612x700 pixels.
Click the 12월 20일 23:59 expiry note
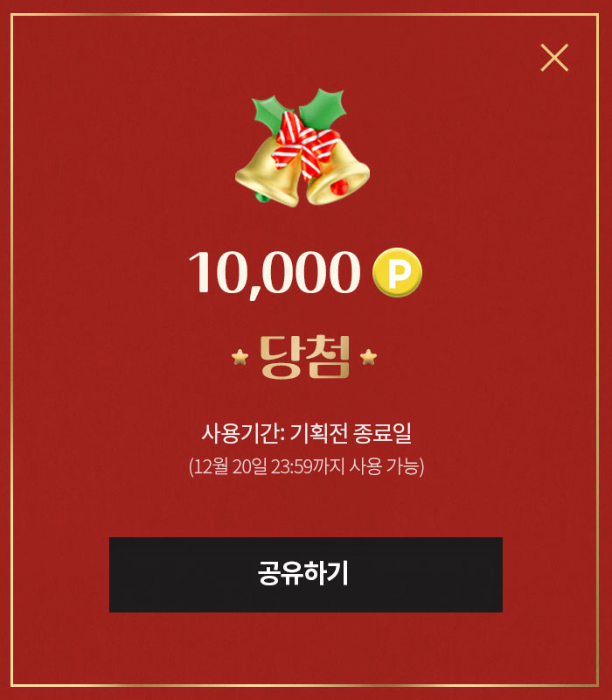click(306, 466)
